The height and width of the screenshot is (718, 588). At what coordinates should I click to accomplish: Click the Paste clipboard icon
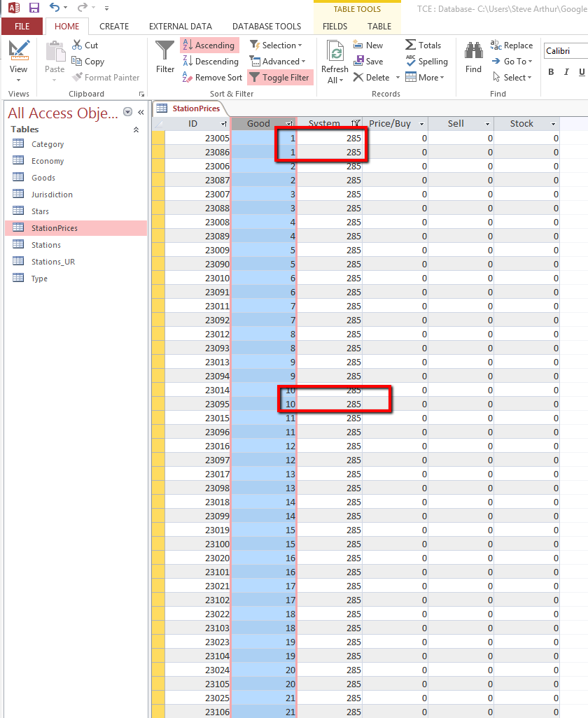click(x=55, y=51)
